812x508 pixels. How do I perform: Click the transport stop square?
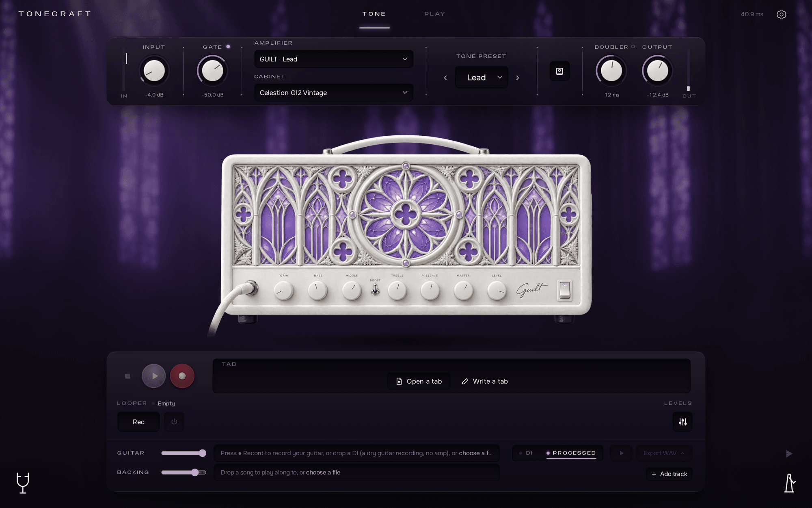click(x=127, y=376)
